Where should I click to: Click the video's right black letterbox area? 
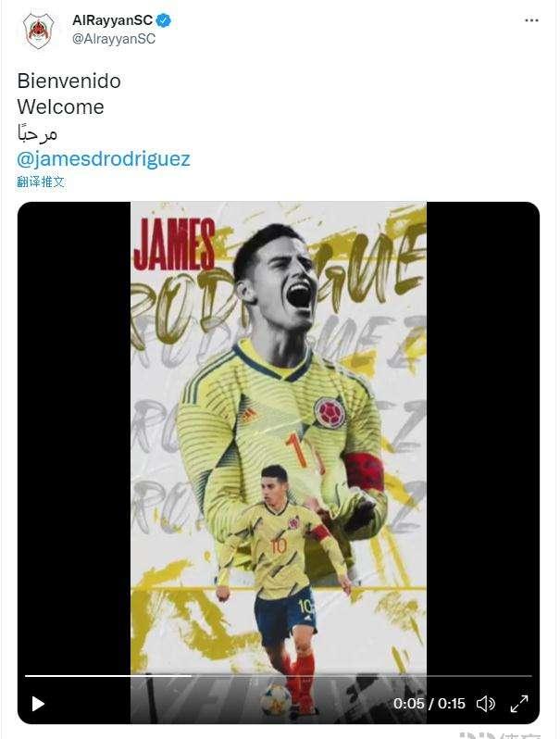483,438
